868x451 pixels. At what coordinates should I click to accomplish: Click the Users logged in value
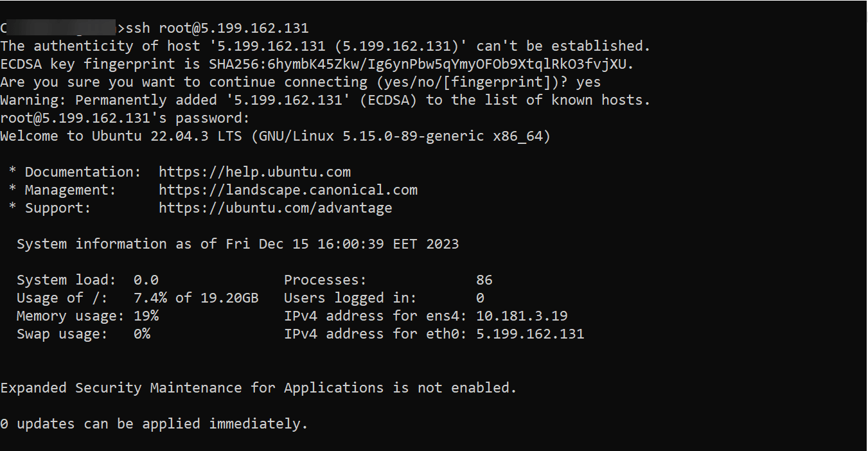tap(480, 298)
